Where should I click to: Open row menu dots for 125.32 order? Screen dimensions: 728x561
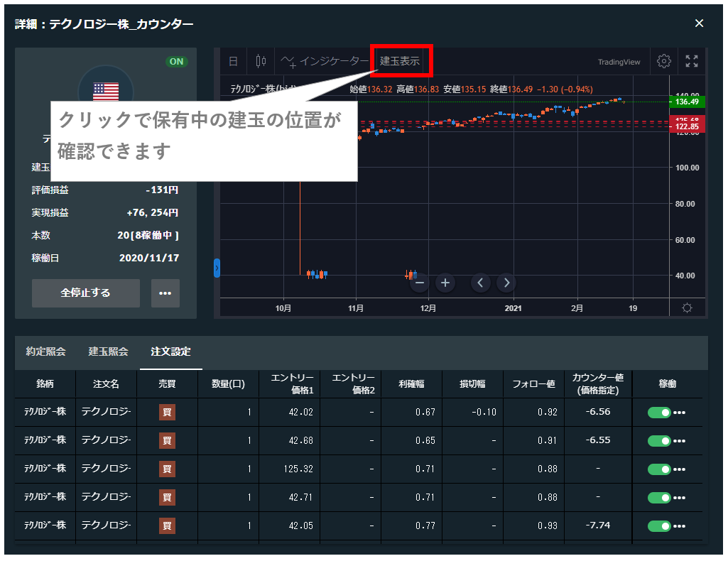679,469
